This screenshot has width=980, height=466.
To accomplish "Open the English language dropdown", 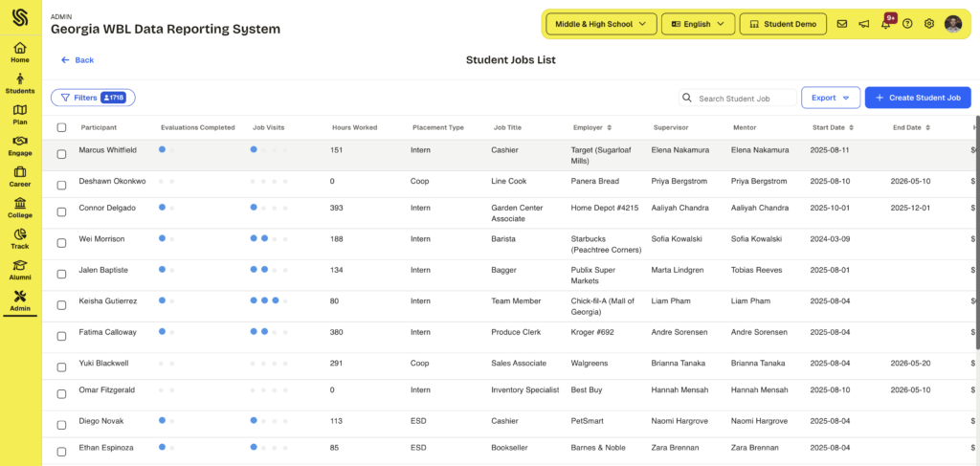I will (698, 24).
